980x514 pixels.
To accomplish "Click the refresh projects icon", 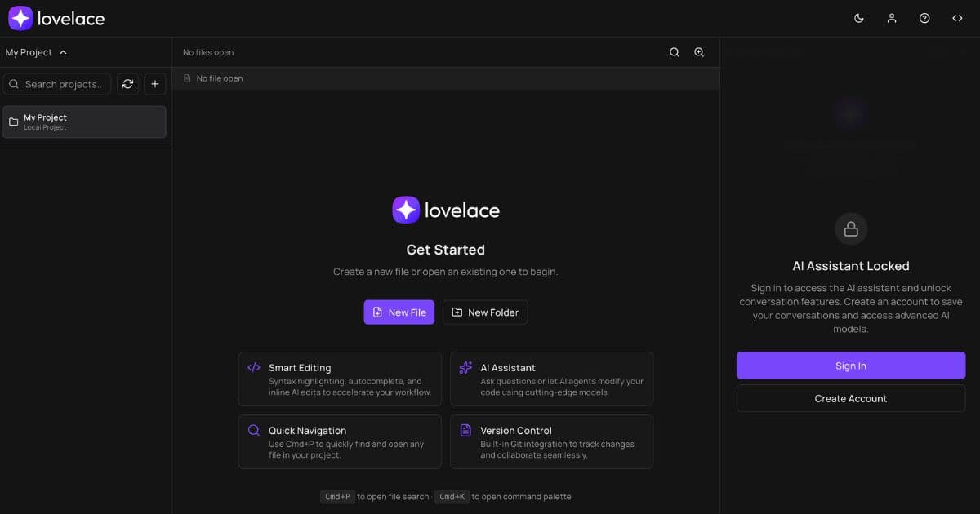I will coord(127,84).
